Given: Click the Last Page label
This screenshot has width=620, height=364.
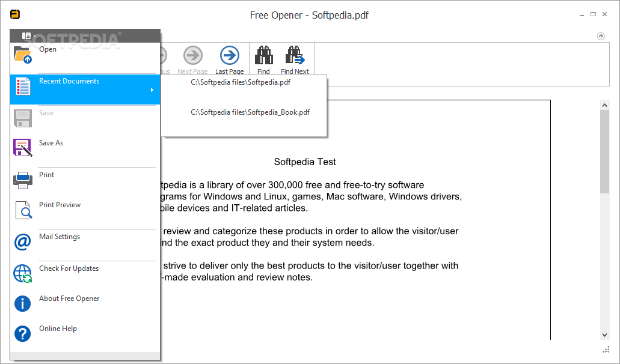Looking at the screenshot, I should click(229, 71).
